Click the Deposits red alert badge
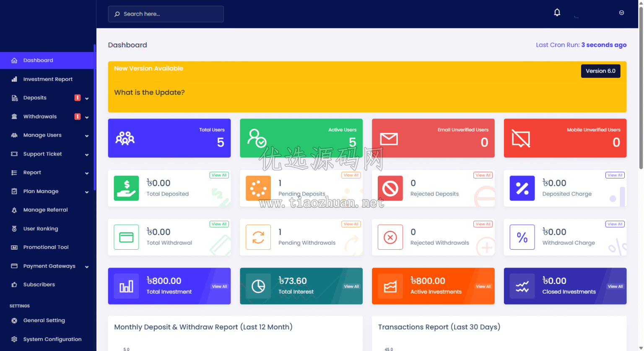 click(x=78, y=98)
